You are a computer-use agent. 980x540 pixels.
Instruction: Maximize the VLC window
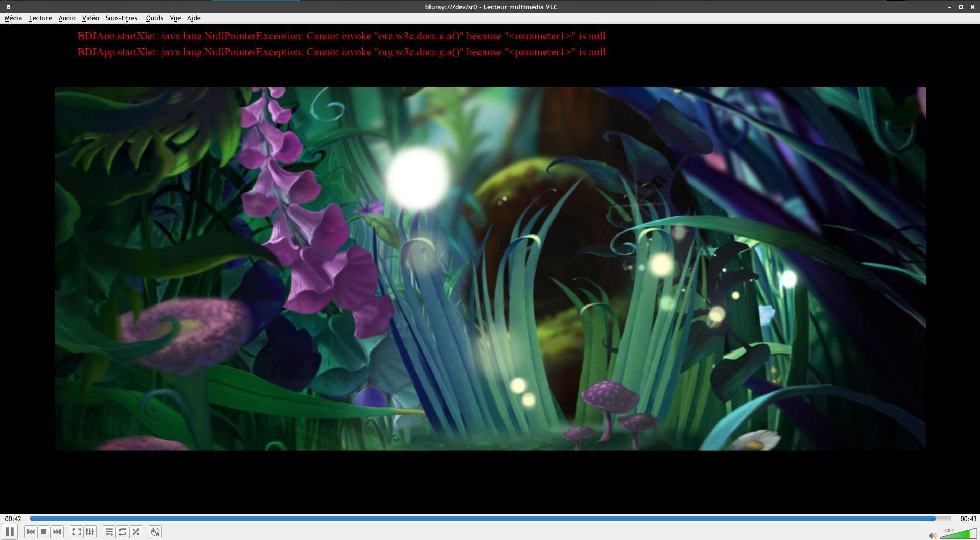pyautogui.click(x=961, y=7)
